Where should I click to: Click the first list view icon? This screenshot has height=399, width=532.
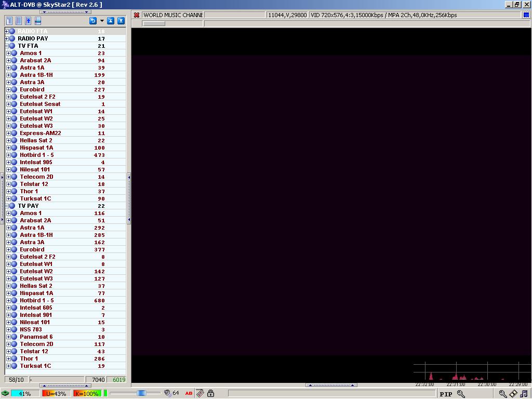[x=10, y=21]
